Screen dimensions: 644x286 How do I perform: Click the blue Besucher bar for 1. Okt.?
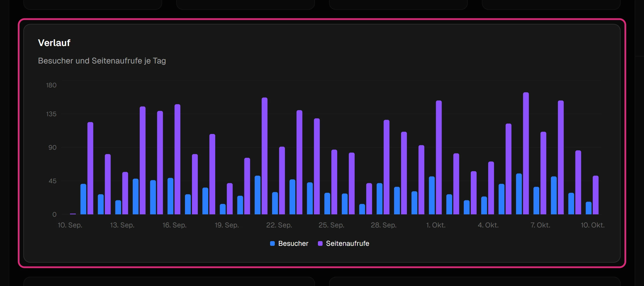click(x=432, y=195)
